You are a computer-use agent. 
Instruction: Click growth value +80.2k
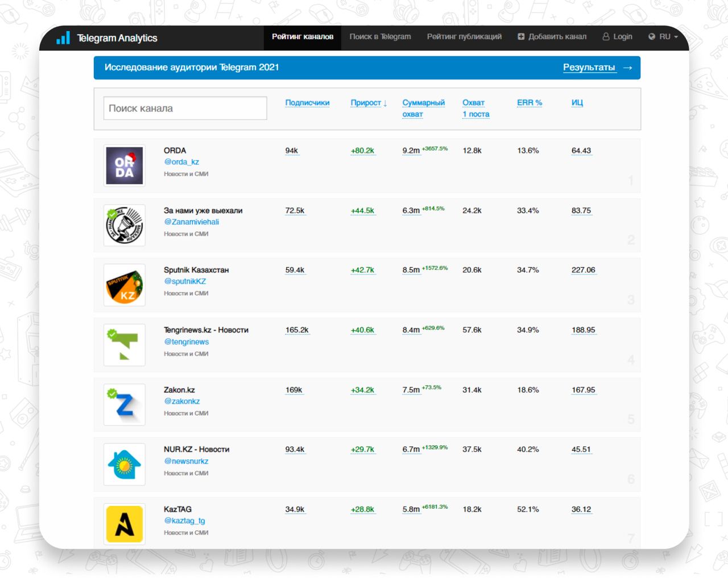pyautogui.click(x=363, y=151)
